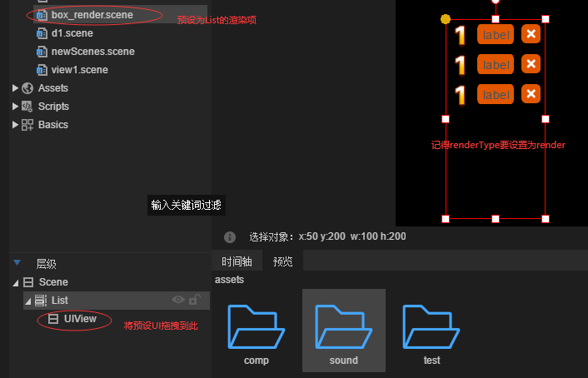This screenshot has width=588, height=378.
Task: Expand the Assets tree node
Action: pyautogui.click(x=15, y=88)
